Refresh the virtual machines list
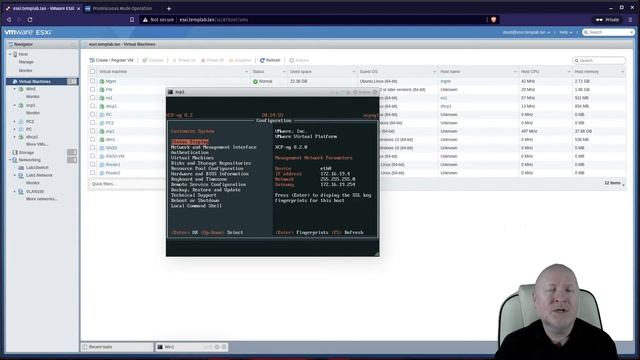Image resolution: width=640 pixels, height=360 pixels. [270, 60]
